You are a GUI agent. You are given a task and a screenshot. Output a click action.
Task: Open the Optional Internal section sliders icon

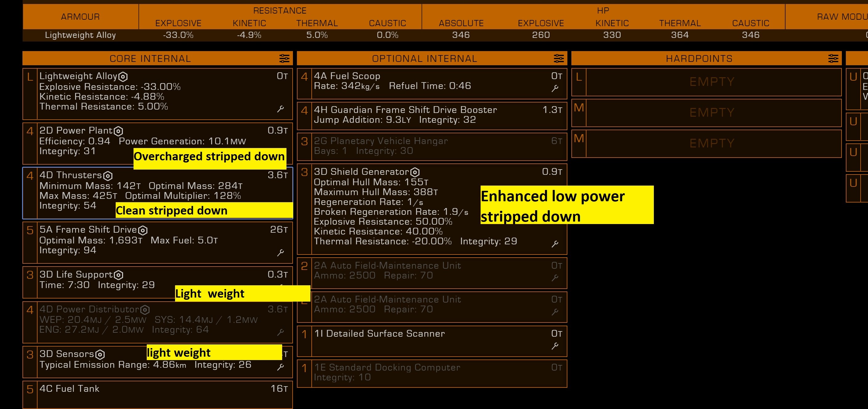coord(559,58)
